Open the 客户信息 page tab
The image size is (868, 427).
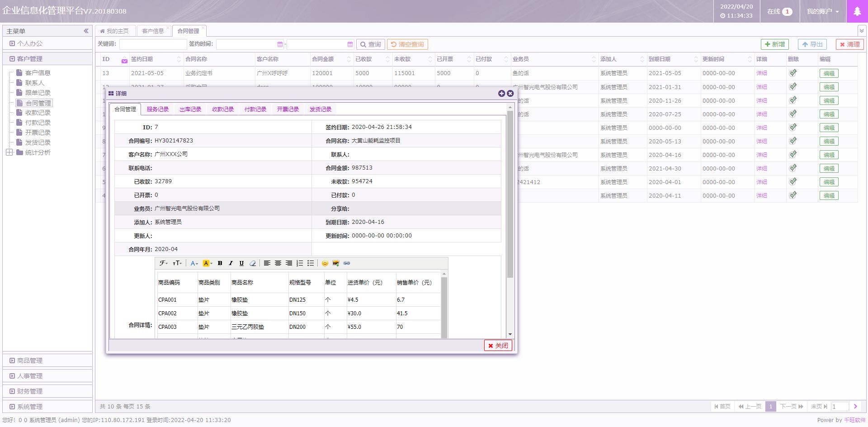[153, 31]
